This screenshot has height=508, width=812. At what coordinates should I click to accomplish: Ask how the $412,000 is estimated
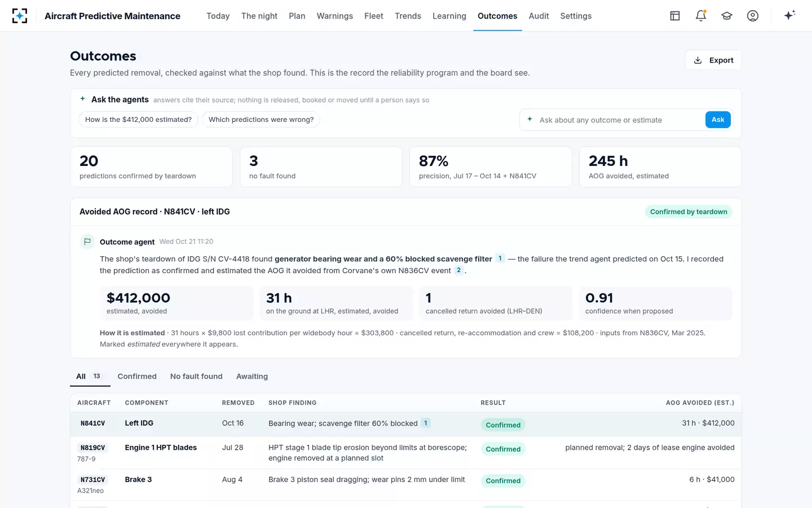pyautogui.click(x=138, y=120)
